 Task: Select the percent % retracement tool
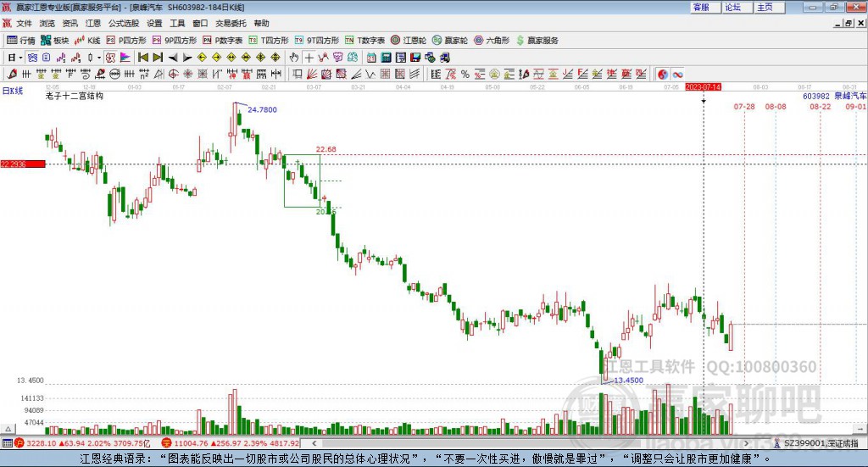coord(465,74)
